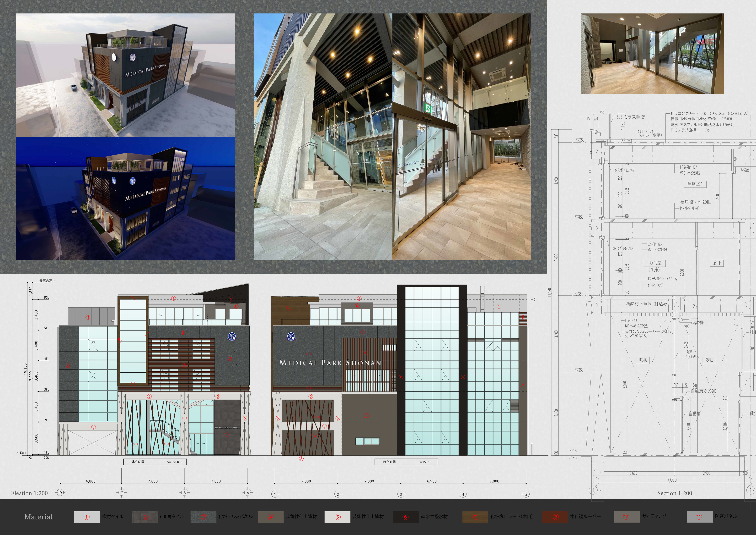This screenshot has height=535, width=756.
Task: Open the double-height lobby interior photo
Action: coord(462,137)
